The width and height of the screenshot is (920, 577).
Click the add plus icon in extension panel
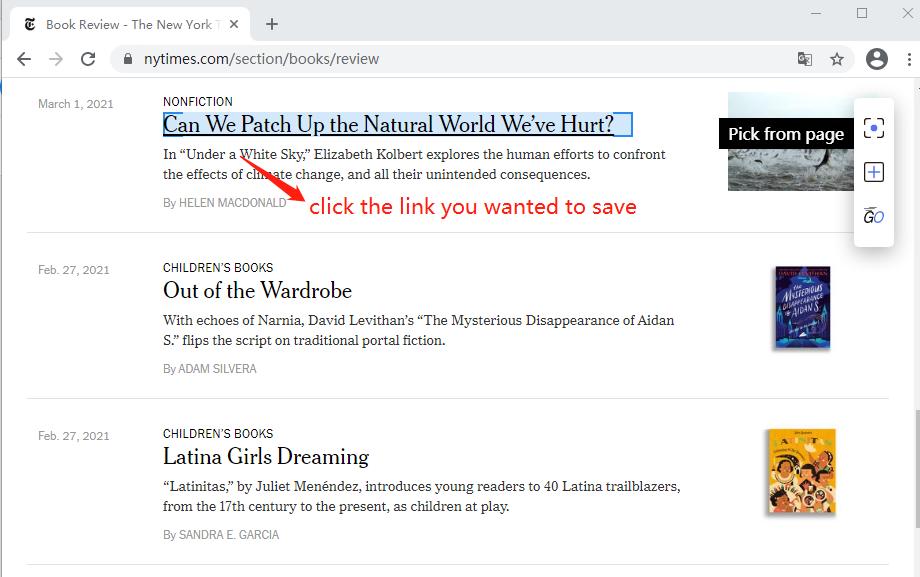tap(874, 172)
